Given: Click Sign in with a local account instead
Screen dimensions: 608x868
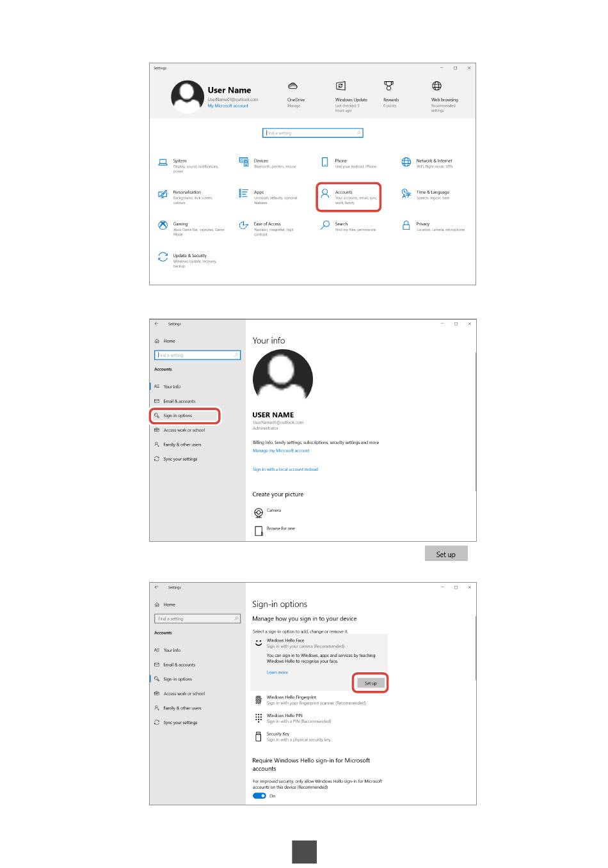Looking at the screenshot, I should click(285, 470).
